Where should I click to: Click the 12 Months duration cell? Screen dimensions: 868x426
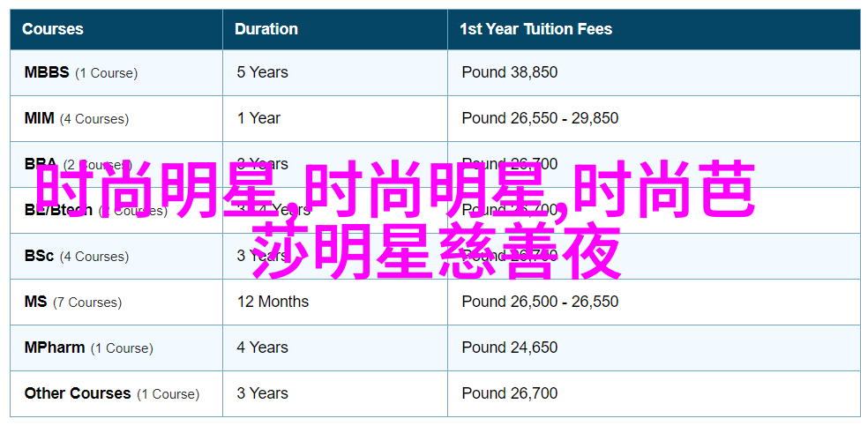click(x=273, y=302)
